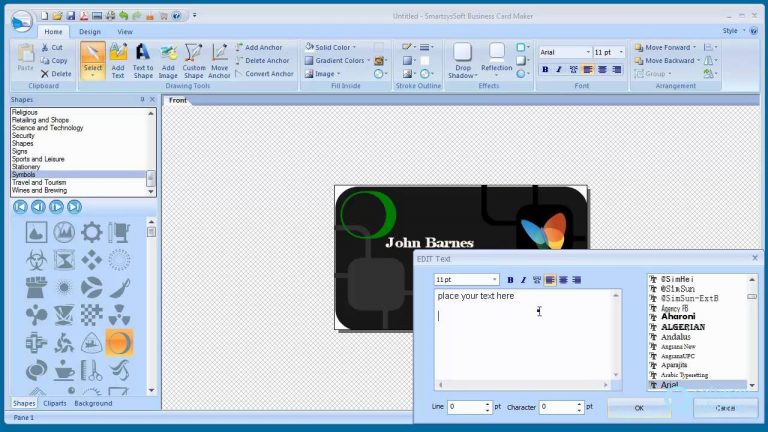Go to the next shapes page arrow
This screenshot has height=432, width=768.
click(56, 207)
